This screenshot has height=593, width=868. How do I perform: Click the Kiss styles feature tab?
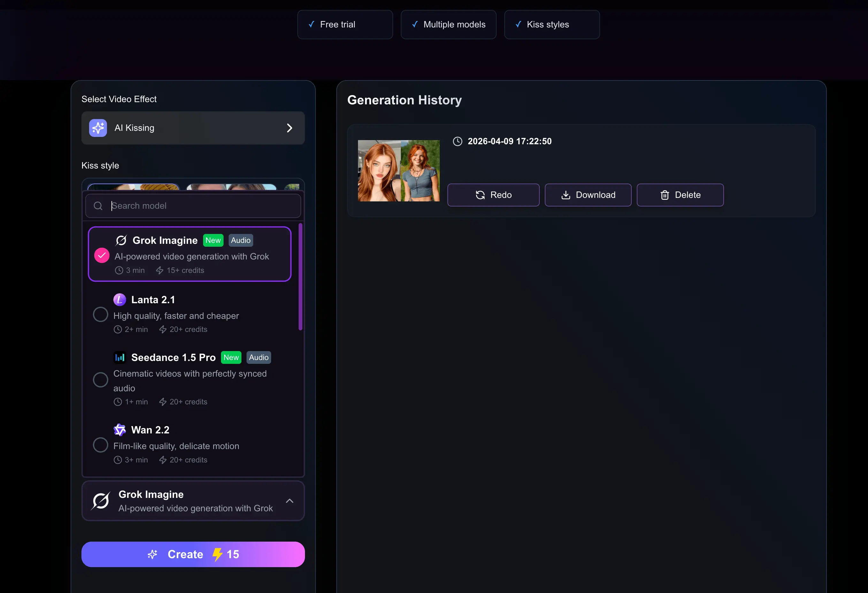[552, 25]
